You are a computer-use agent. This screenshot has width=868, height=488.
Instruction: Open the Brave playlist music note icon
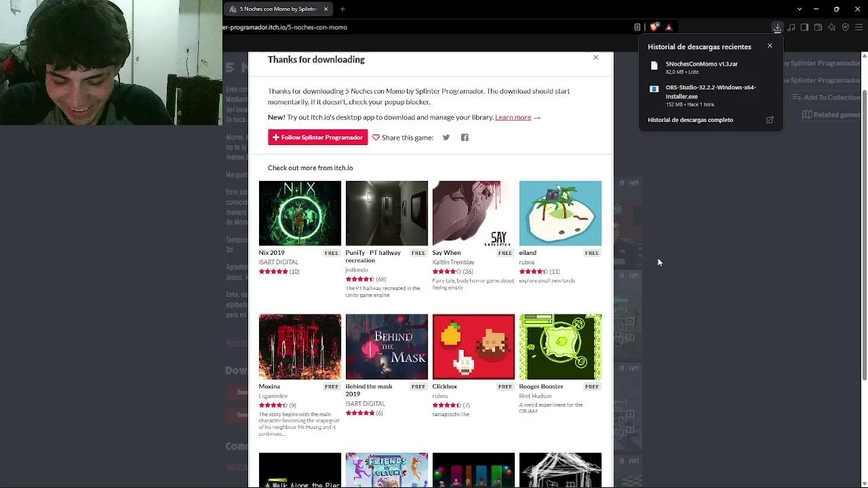pos(791,27)
